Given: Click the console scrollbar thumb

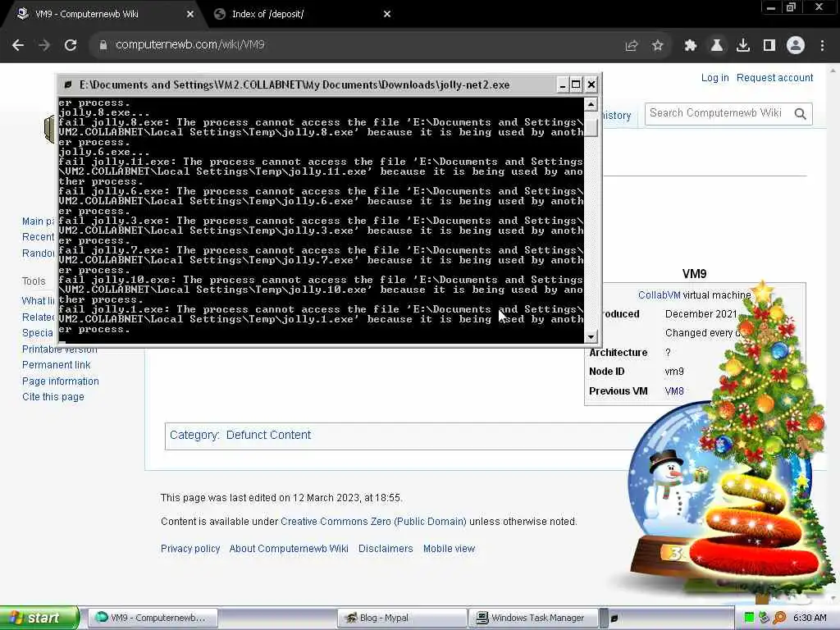Looking at the screenshot, I should click(591, 127).
